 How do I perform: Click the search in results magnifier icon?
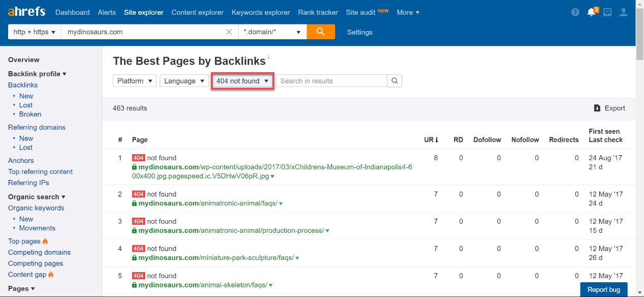[x=395, y=81]
